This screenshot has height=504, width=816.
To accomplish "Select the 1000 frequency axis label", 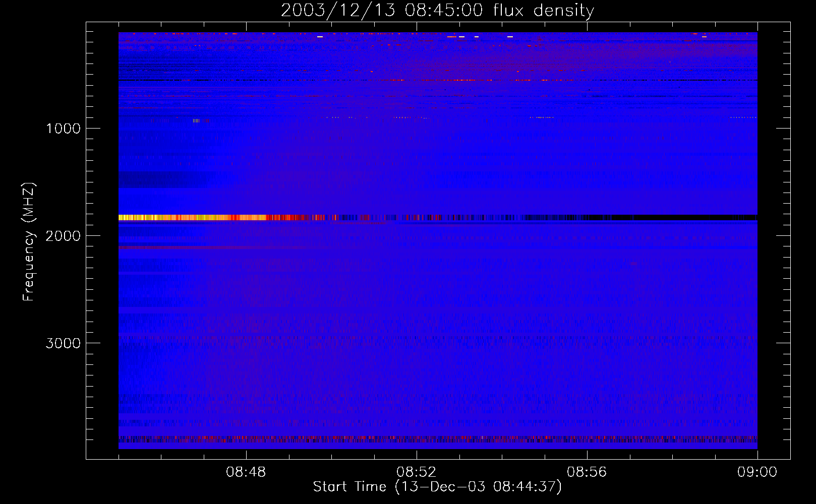I will [63, 129].
